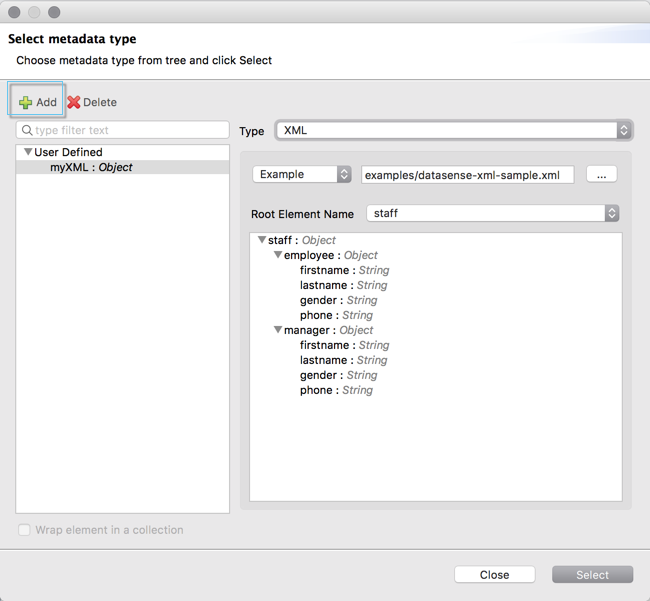This screenshot has height=601, width=650.
Task: Click the green plus Add icon
Action: click(x=26, y=102)
